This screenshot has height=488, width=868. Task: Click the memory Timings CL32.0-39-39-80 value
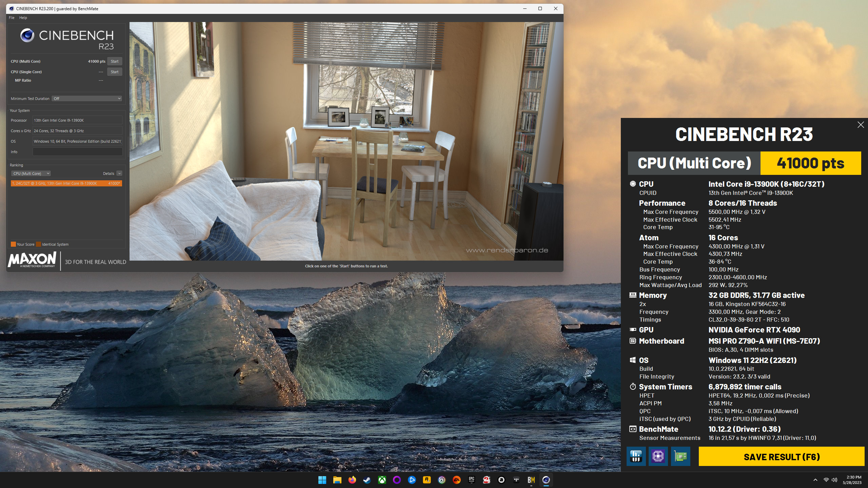(749, 320)
